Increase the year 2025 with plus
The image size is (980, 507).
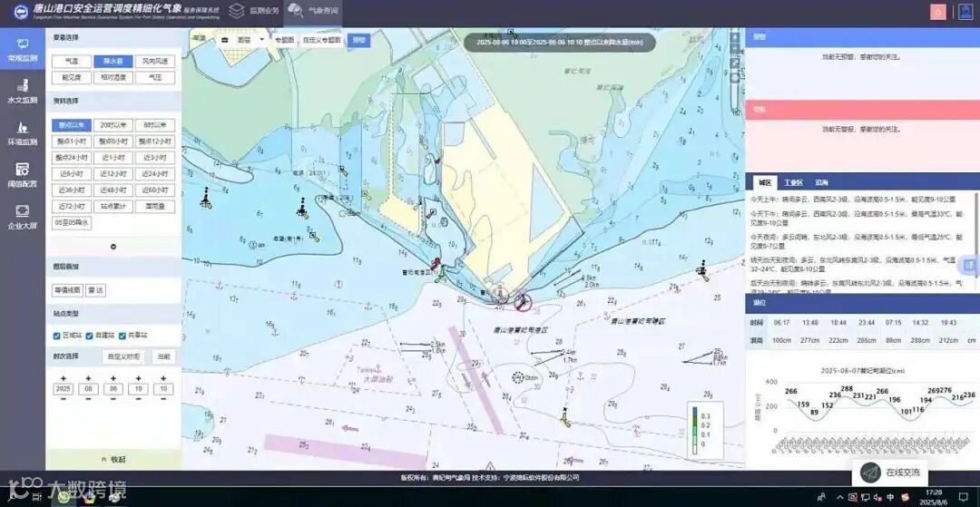64,378
